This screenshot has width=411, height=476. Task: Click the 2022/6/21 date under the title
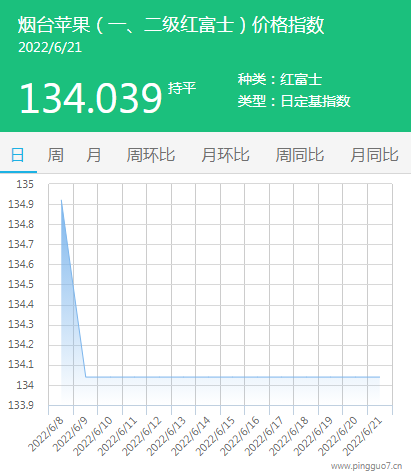[x=50, y=48]
